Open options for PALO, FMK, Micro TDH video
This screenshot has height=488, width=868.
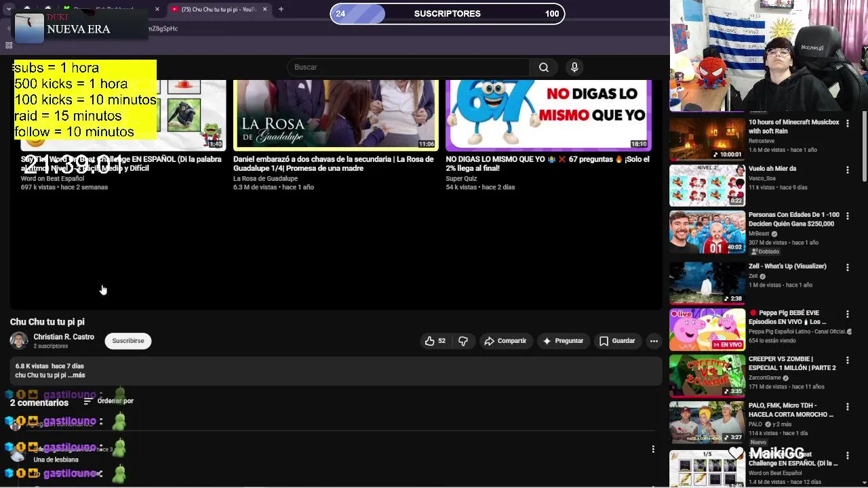(x=847, y=407)
